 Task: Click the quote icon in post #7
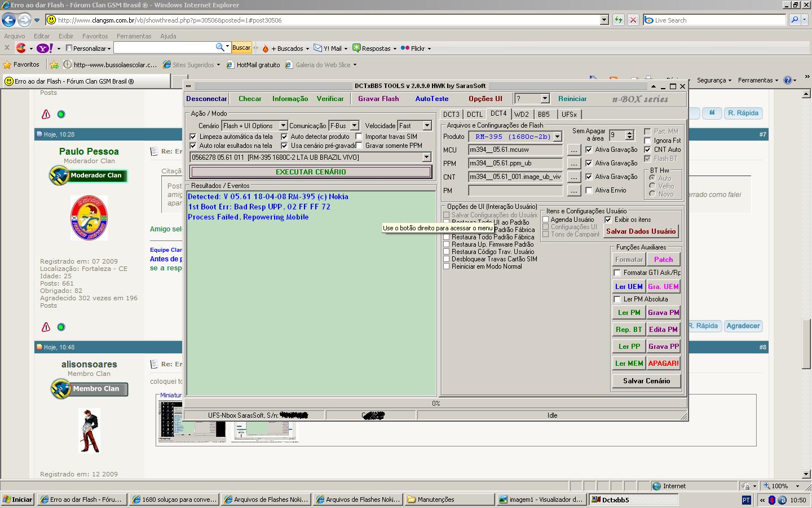pyautogui.click(x=712, y=113)
